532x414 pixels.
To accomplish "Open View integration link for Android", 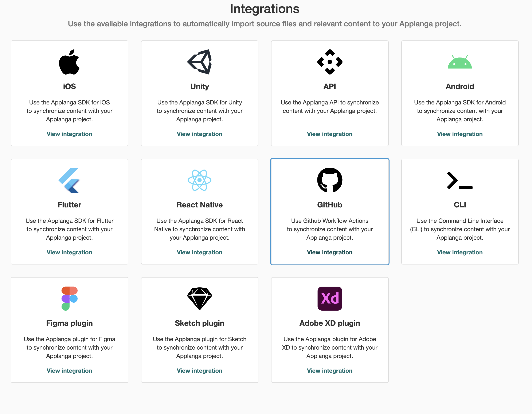I will (x=460, y=134).
